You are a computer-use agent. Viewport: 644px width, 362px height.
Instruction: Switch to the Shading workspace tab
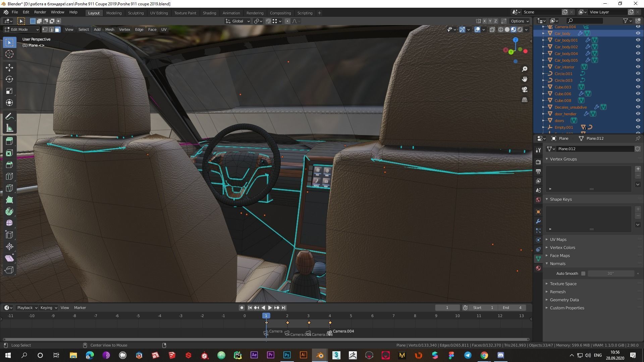point(209,13)
